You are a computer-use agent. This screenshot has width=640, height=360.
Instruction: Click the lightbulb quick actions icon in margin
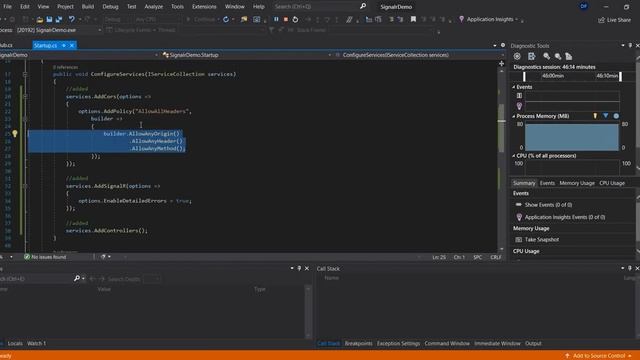(x=15, y=133)
